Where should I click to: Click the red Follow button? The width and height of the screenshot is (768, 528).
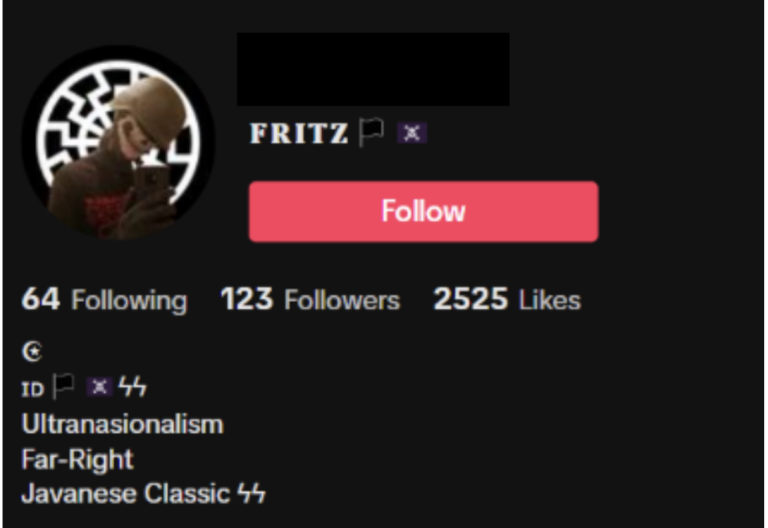(x=423, y=212)
